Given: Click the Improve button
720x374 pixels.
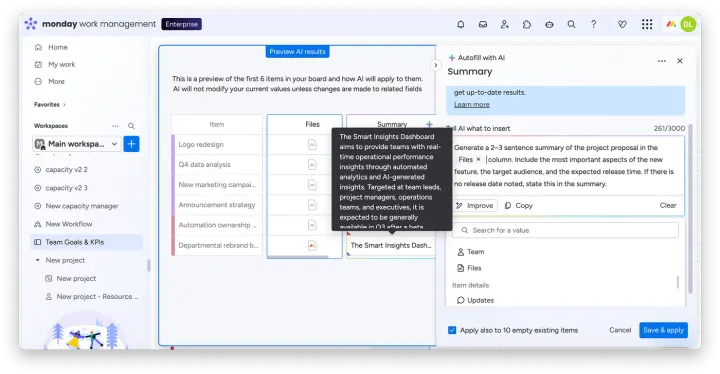Looking at the screenshot, I should [475, 206].
